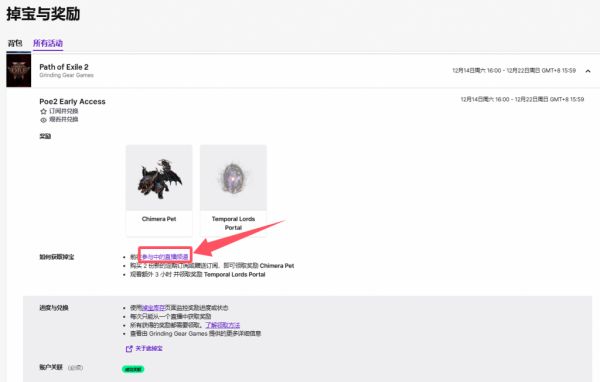Click the Temporal Lords Portal caption
Image resolution: width=600 pixels, height=382 pixels.
click(x=233, y=223)
